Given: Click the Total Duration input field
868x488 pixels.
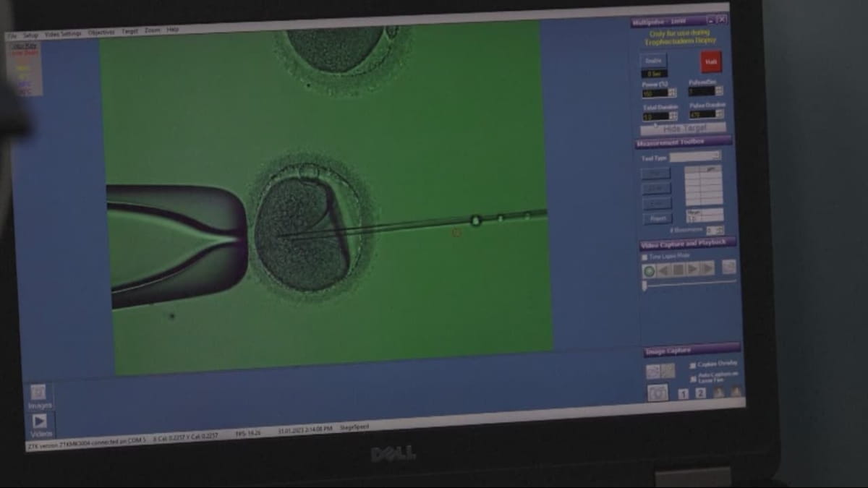Looking at the screenshot, I should 655,116.
